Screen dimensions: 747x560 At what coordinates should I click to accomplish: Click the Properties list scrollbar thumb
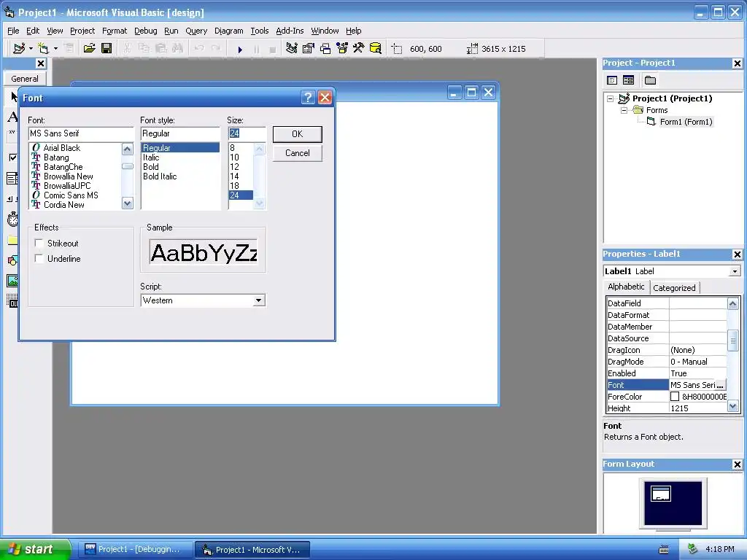(x=732, y=340)
